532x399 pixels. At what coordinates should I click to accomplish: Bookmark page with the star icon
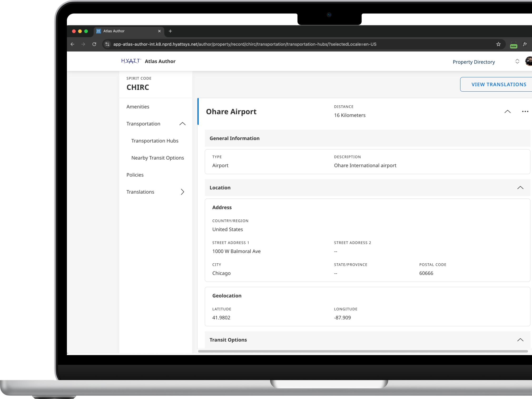498,44
